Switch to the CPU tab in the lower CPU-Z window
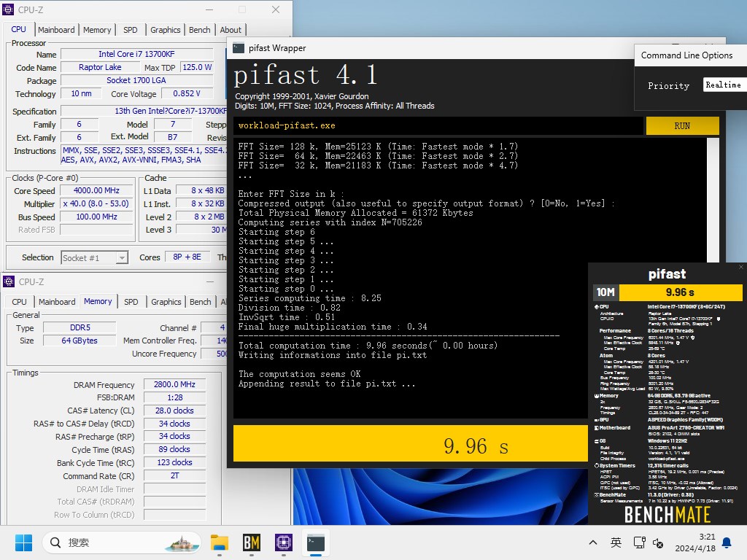 (x=19, y=302)
